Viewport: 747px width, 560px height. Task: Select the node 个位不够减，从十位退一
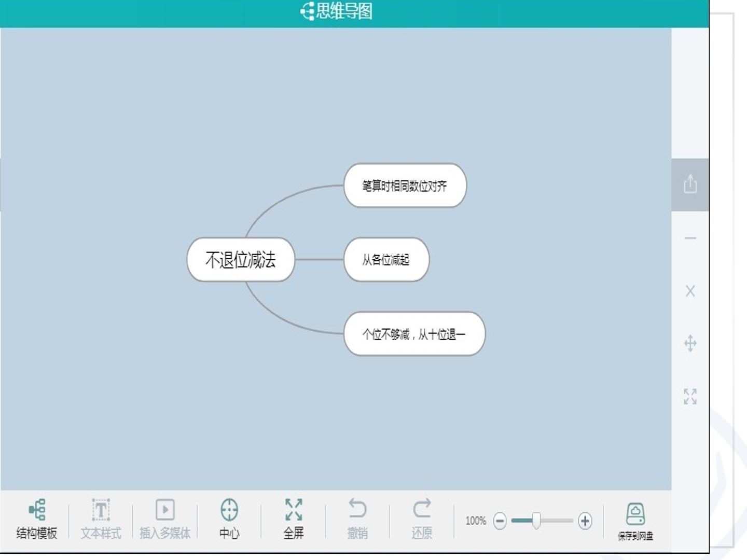(414, 334)
